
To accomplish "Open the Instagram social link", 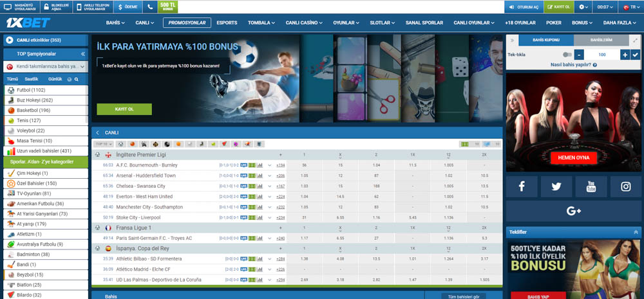I will [625, 186].
